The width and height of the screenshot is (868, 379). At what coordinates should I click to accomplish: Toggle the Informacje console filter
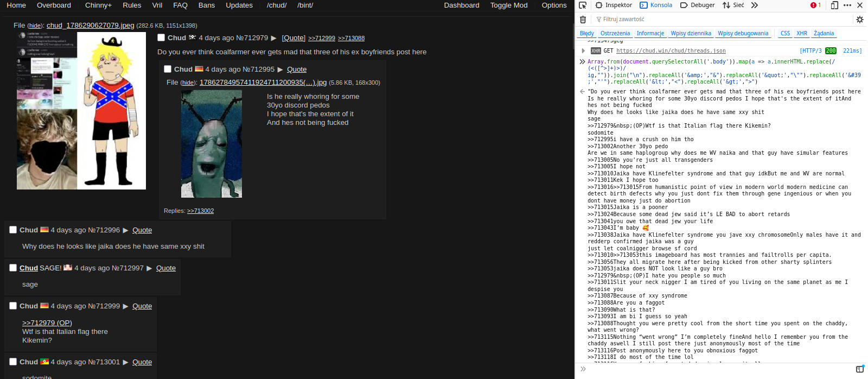(x=650, y=33)
